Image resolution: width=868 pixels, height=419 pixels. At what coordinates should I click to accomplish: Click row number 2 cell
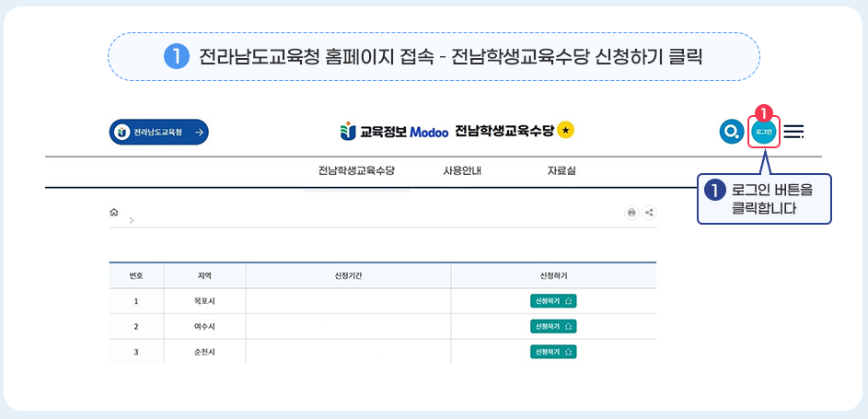[136, 327]
